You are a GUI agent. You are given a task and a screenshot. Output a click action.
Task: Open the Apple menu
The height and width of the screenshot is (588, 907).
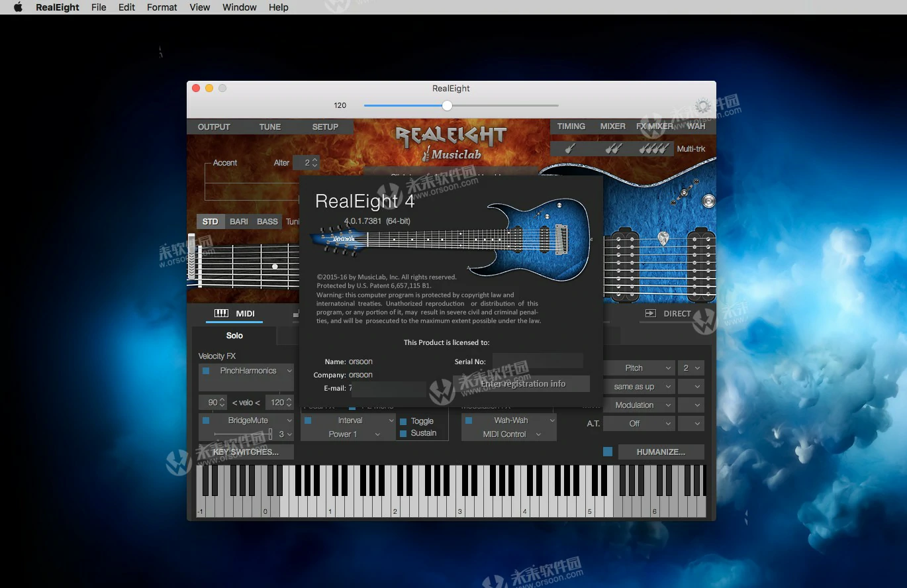click(x=18, y=7)
